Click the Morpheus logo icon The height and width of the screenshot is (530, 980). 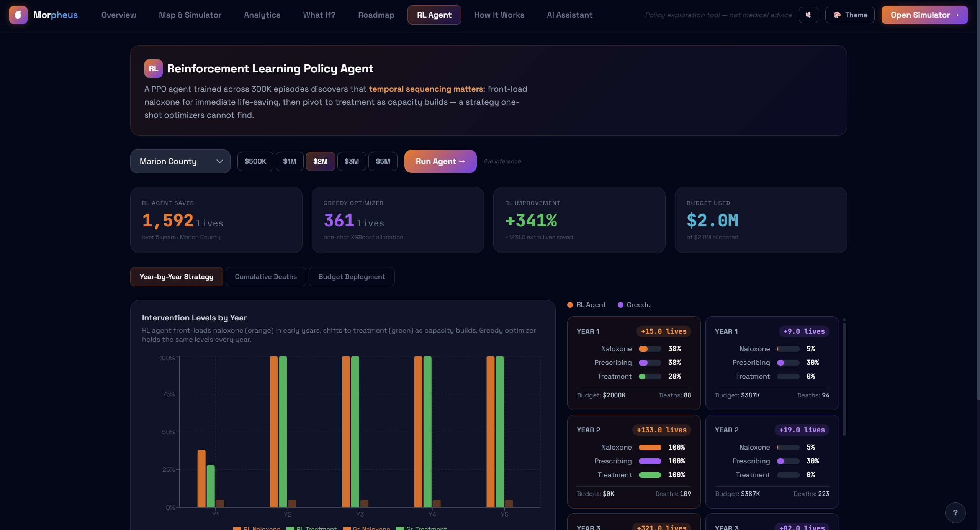[18, 15]
